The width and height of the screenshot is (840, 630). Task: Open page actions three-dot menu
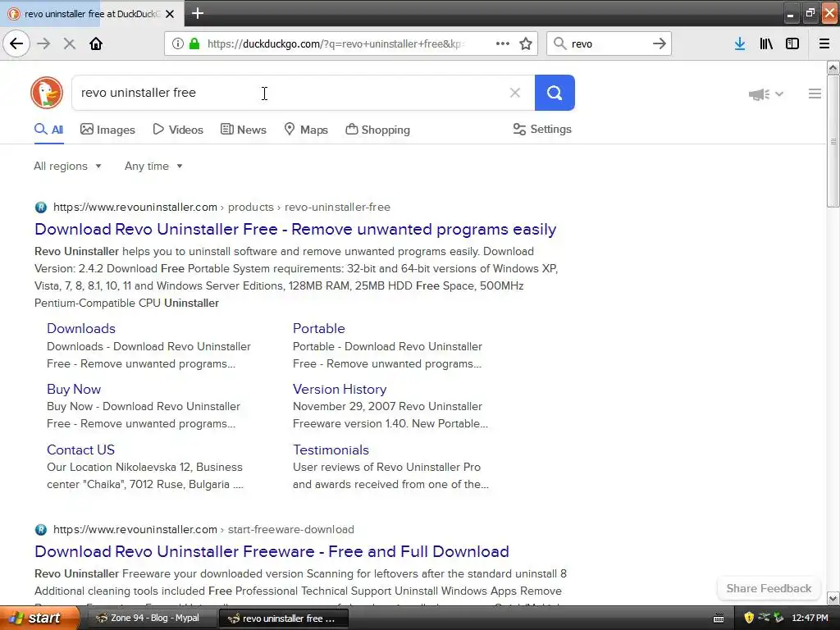[x=503, y=44]
